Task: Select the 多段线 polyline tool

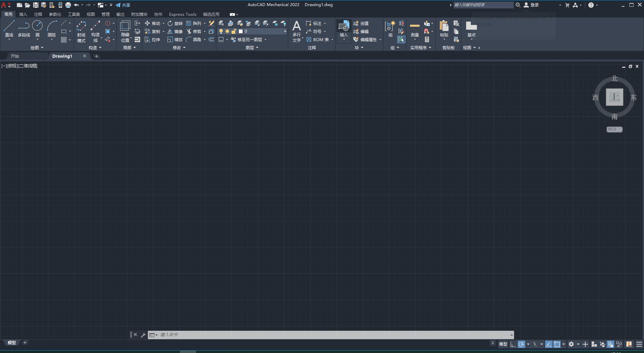Action: 24,29
